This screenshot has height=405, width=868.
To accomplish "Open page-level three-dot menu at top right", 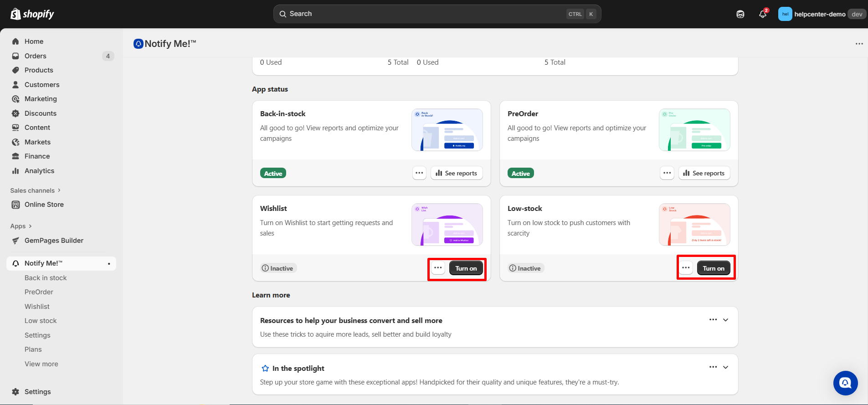I will pos(859,44).
